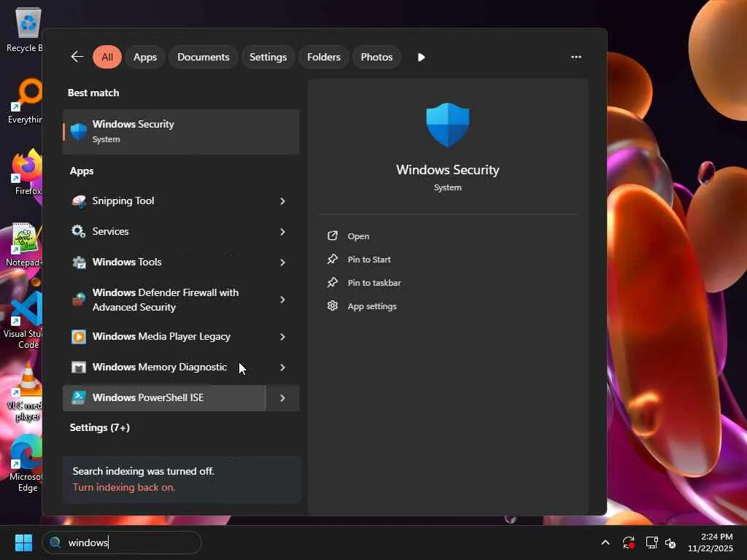Expand Windows Media Player Legacy chevron
The height and width of the screenshot is (560, 747).
[x=282, y=337]
